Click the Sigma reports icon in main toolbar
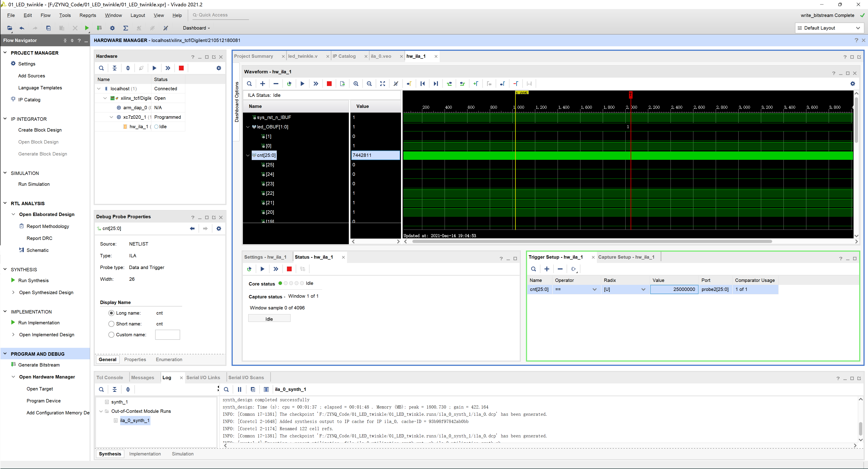The height and width of the screenshot is (469, 868). pyautogui.click(x=126, y=28)
